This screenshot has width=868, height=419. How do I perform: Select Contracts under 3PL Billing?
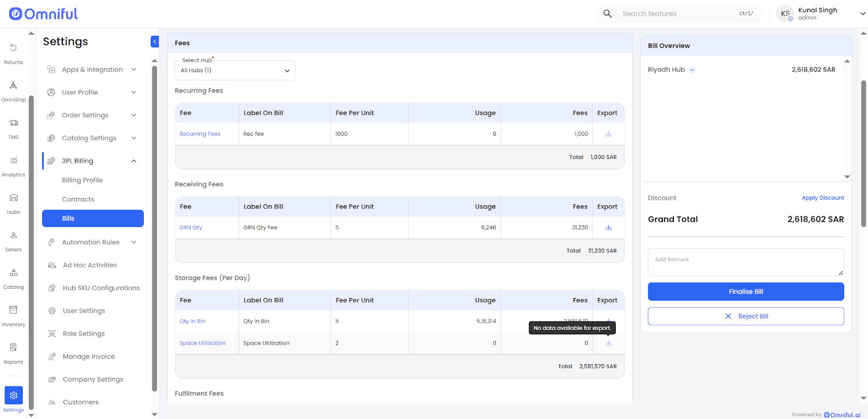coord(78,199)
